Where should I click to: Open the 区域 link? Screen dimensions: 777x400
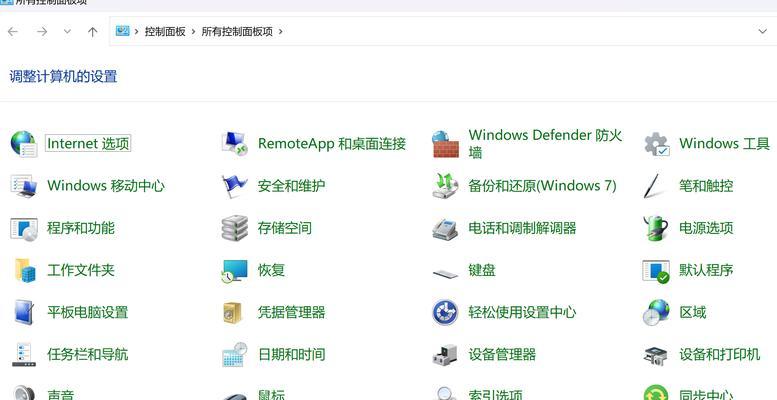point(693,312)
